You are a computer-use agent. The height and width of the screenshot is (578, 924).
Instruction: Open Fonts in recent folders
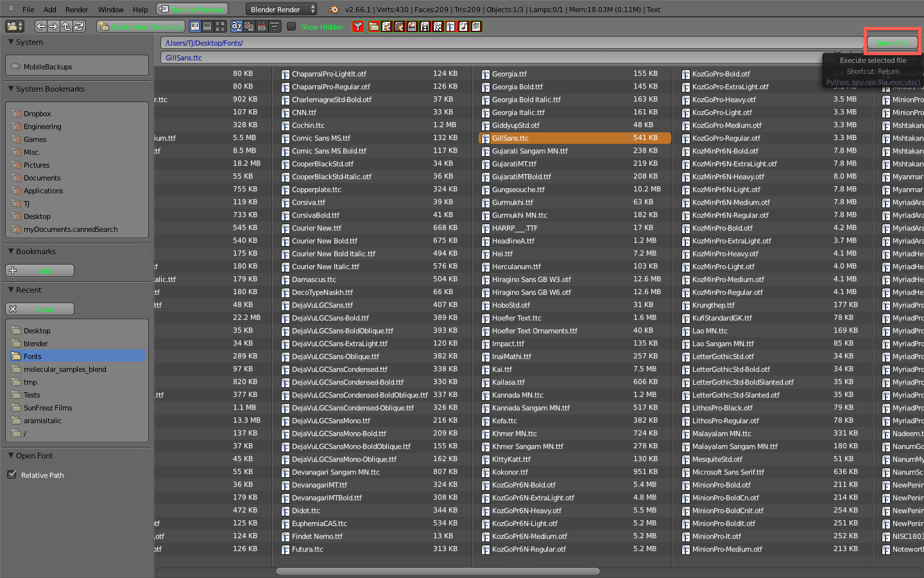coord(78,356)
